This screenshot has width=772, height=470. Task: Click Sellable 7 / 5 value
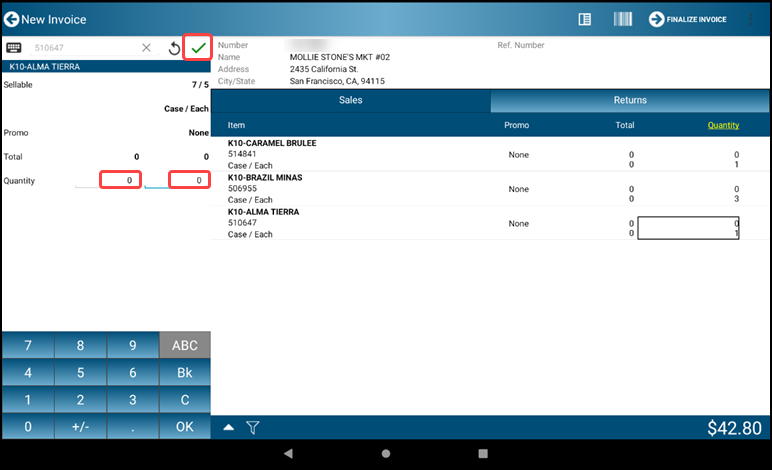point(200,85)
